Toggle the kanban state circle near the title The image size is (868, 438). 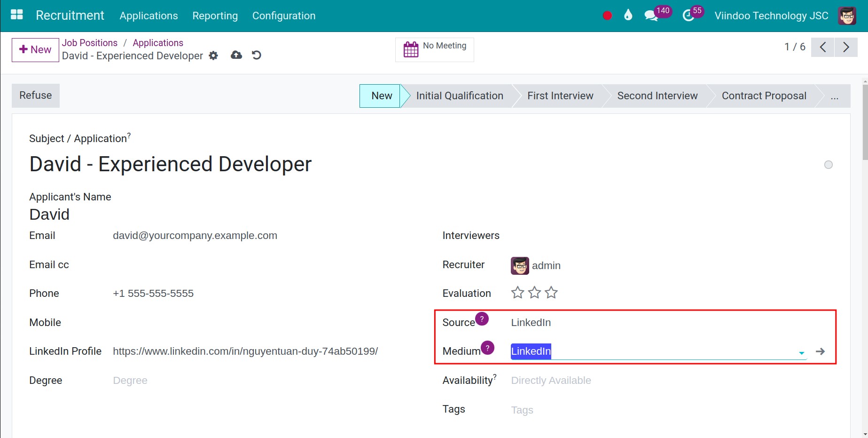[829, 165]
